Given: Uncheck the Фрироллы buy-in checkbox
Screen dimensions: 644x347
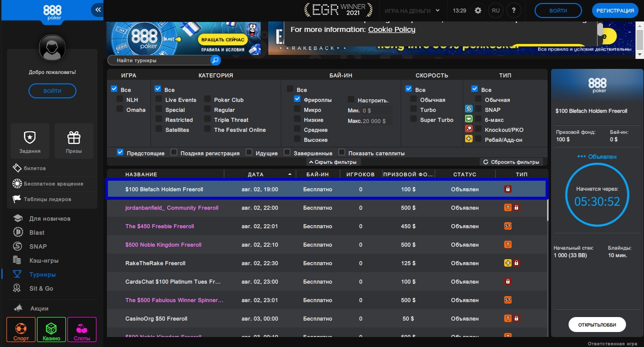Looking at the screenshot, I should (297, 99).
